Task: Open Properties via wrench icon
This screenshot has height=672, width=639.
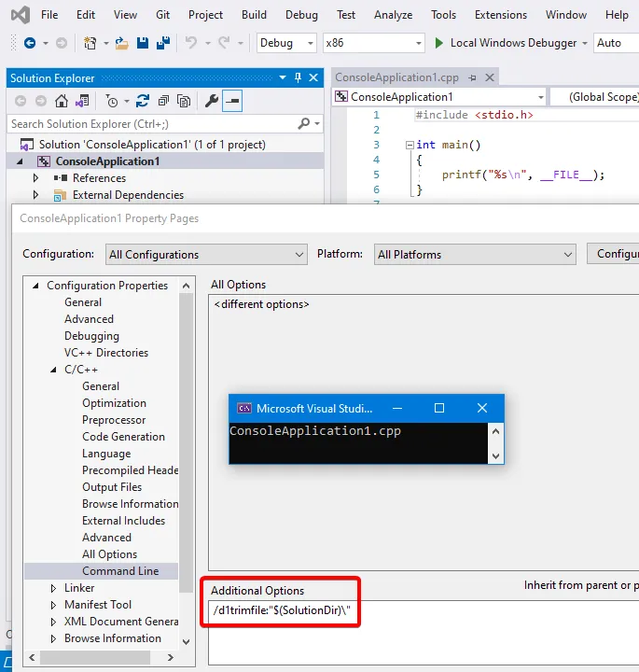Action: [211, 101]
